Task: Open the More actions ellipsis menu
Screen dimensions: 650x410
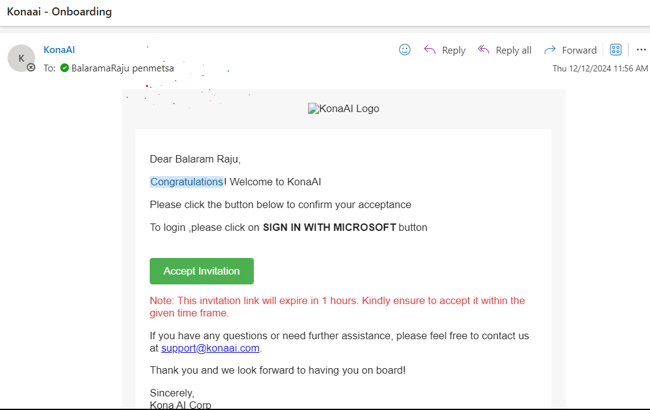Action: 641,50
